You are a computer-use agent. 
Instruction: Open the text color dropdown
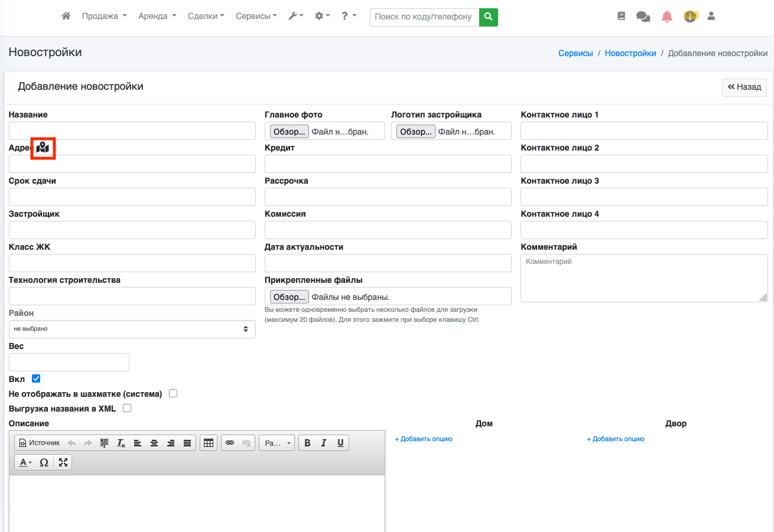(25, 462)
